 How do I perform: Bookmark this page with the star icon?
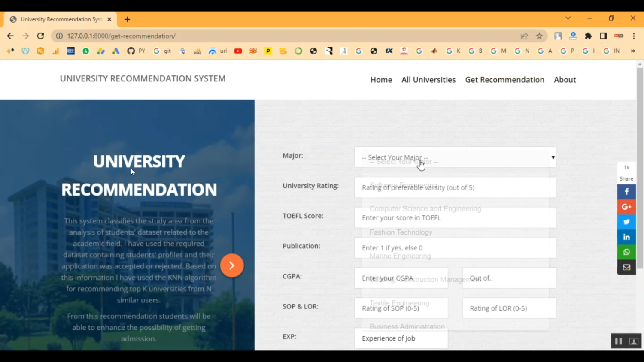pyautogui.click(x=539, y=36)
